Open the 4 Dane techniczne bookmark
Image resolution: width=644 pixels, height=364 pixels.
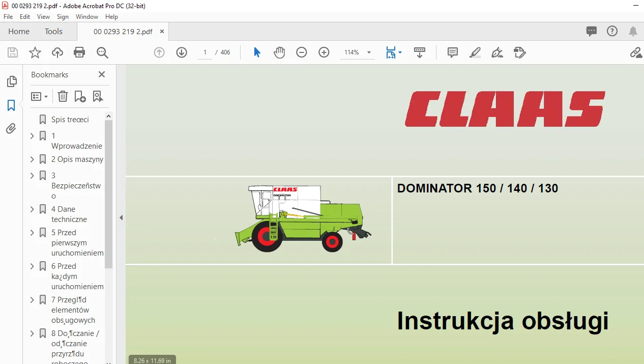(69, 214)
